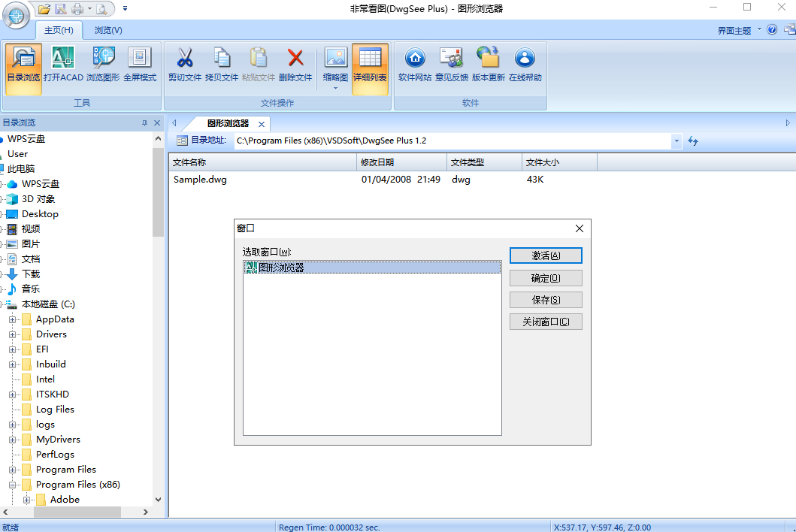Expand the 目录地址 path dropdown
Screen dimensions: 796x532
[x=676, y=141]
